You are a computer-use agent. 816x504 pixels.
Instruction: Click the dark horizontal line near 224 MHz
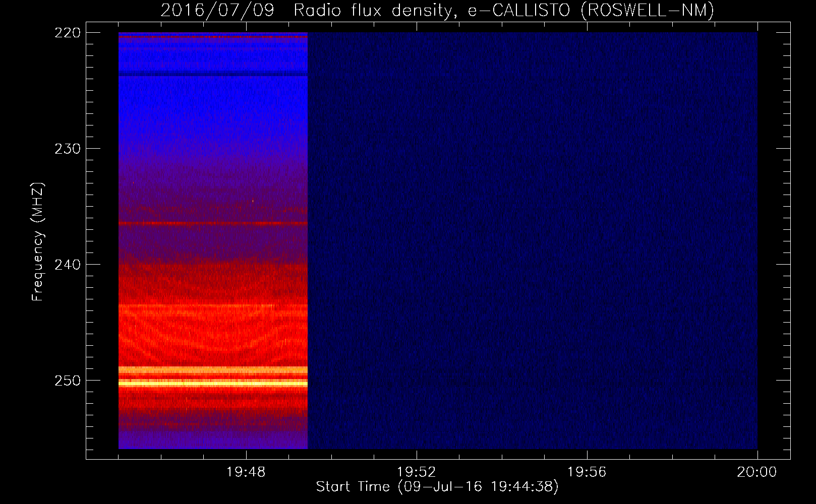coord(213,75)
